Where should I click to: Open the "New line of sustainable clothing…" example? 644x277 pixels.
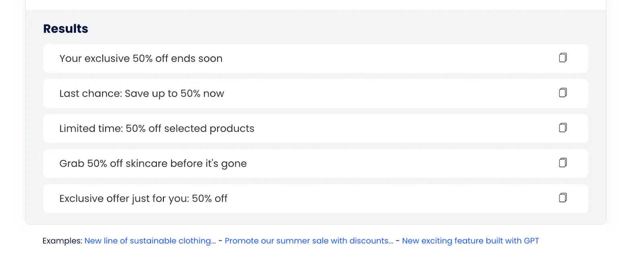(x=150, y=241)
